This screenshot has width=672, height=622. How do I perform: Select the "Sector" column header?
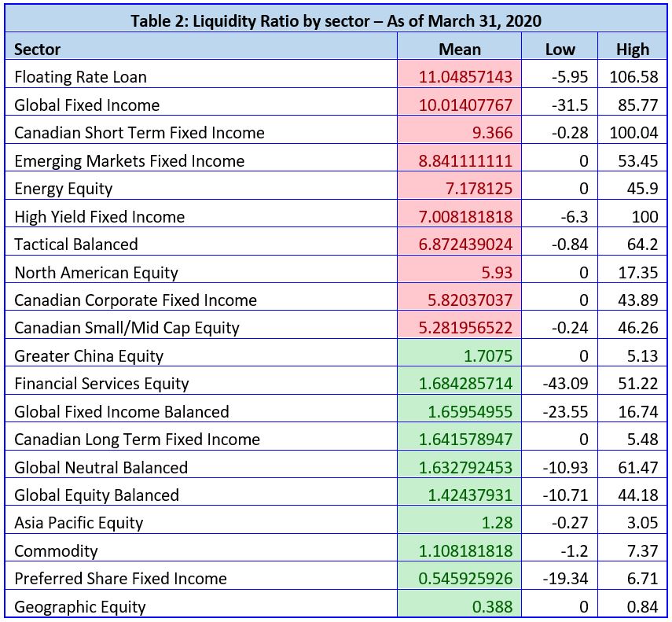coord(38,49)
